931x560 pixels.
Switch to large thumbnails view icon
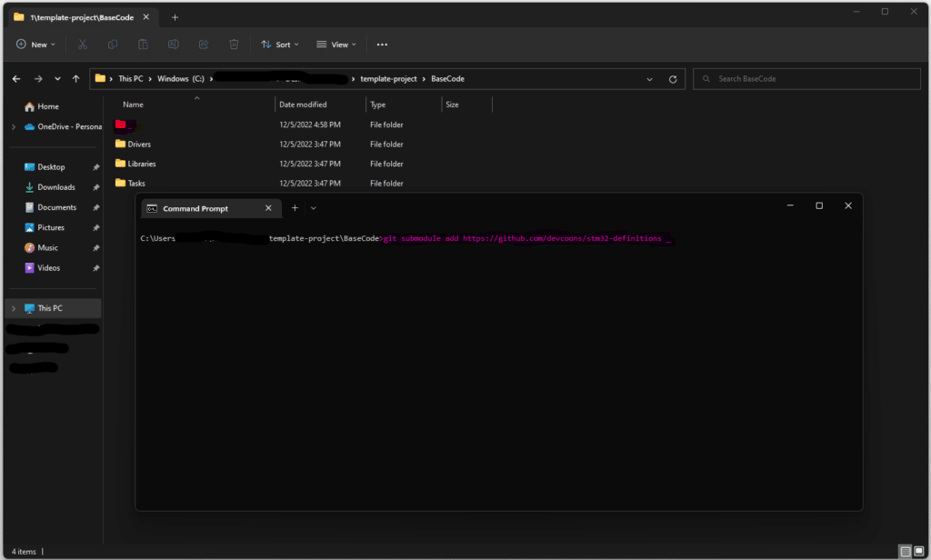(918, 552)
